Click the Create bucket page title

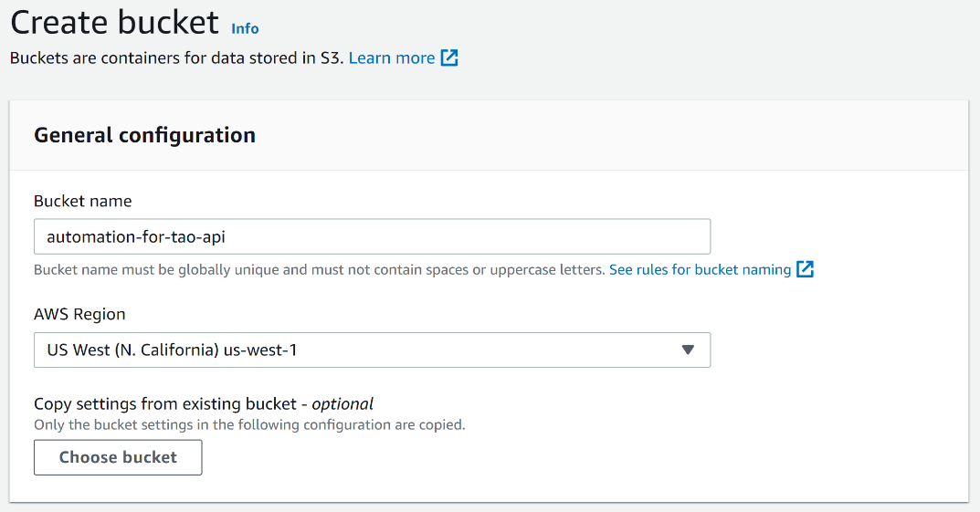point(114,22)
